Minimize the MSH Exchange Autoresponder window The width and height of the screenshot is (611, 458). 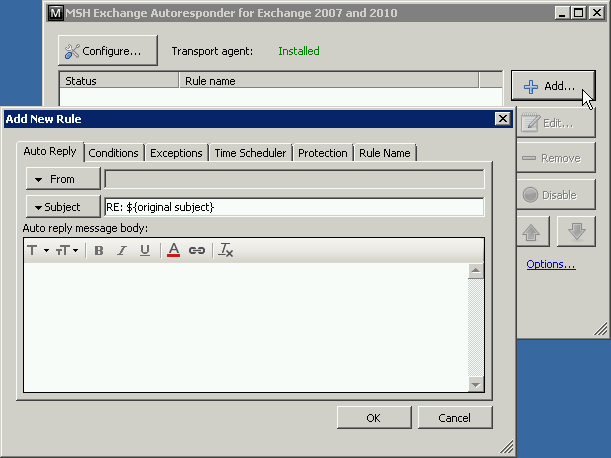[x=562, y=13]
